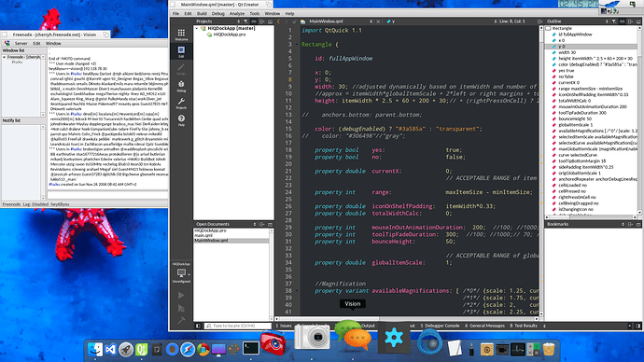Open the Window menu in Vision
This screenshot has height=362, width=644.
pyautogui.click(x=53, y=43)
